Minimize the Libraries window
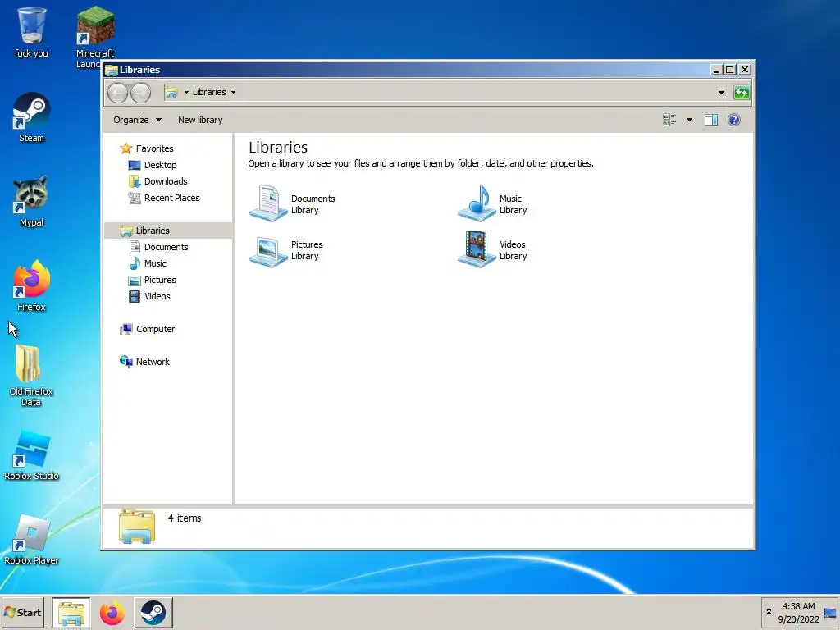Image resolution: width=840 pixels, height=630 pixels. tap(716, 70)
